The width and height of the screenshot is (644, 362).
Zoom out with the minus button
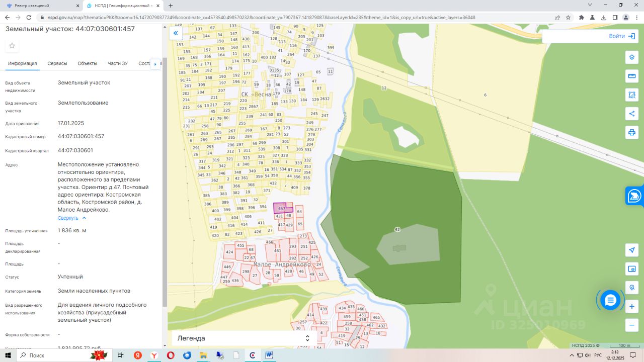631,325
